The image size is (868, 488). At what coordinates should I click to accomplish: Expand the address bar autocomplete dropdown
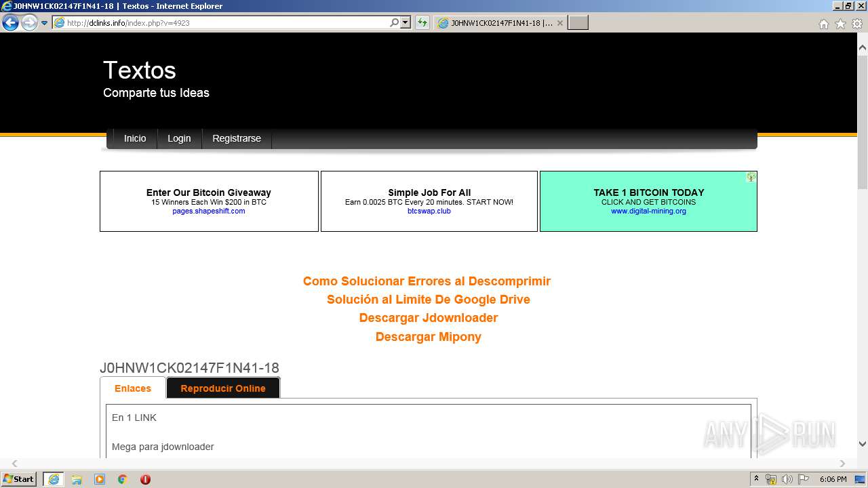tap(406, 23)
